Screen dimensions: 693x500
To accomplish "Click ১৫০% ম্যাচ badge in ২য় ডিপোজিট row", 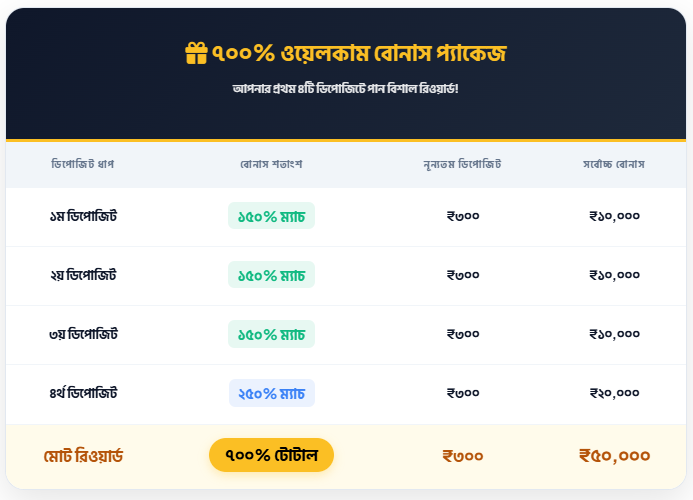I will click(x=271, y=275).
